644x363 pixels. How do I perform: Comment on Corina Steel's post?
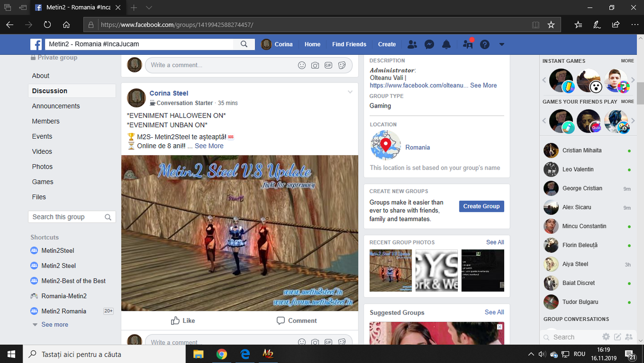click(x=297, y=320)
